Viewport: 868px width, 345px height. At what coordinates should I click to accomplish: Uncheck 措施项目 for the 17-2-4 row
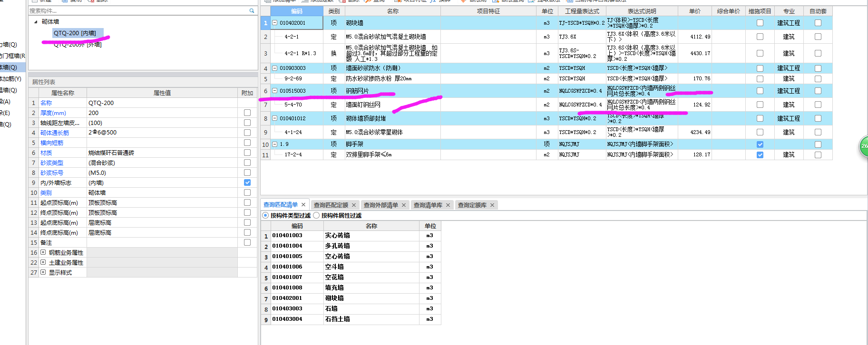(760, 155)
